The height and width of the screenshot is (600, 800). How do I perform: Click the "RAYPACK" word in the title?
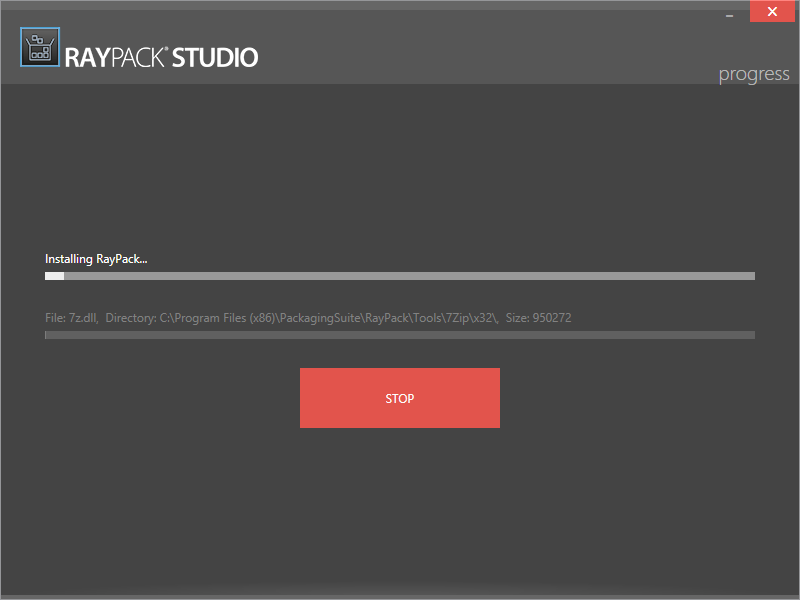[115, 57]
